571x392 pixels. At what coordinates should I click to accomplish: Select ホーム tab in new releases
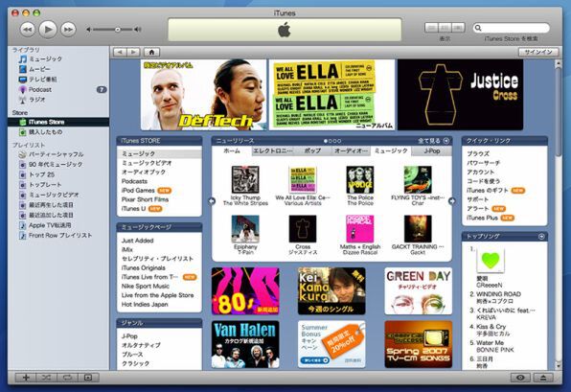232,150
